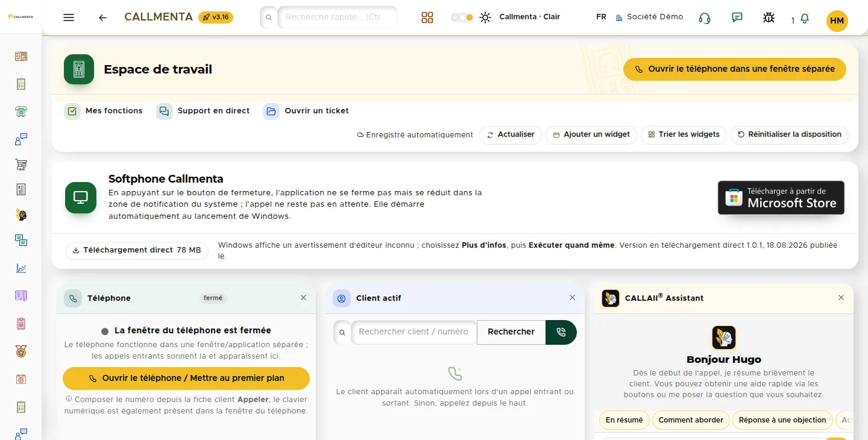
Task: Open the pink clipboard icon in sidebar
Action: tap(21, 324)
